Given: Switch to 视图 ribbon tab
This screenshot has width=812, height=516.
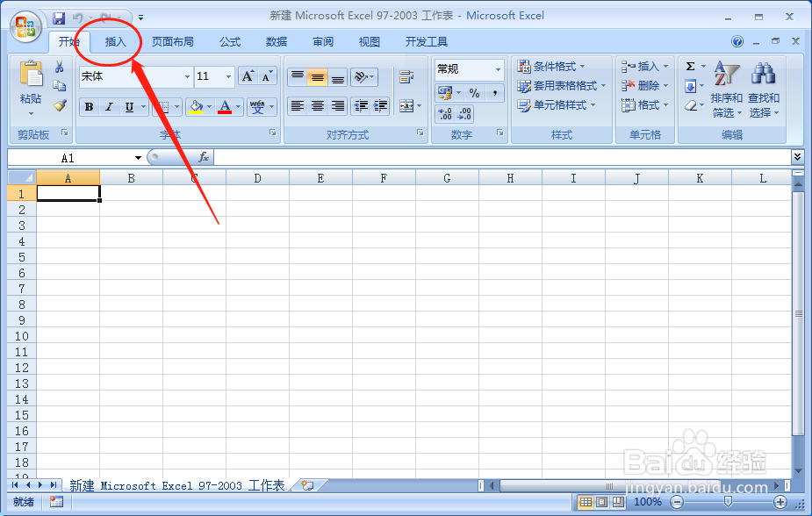Looking at the screenshot, I should (x=370, y=42).
